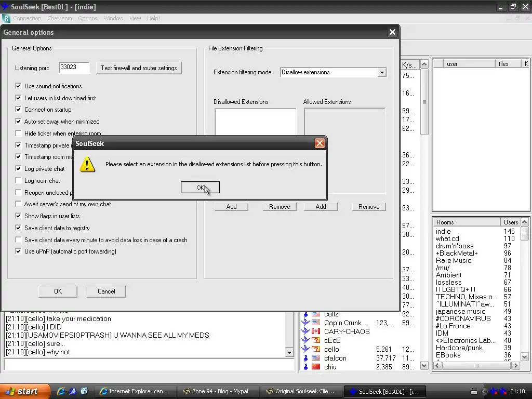Click chat log scroll down arrow
The width and height of the screenshot is (532, 399).
289,353
